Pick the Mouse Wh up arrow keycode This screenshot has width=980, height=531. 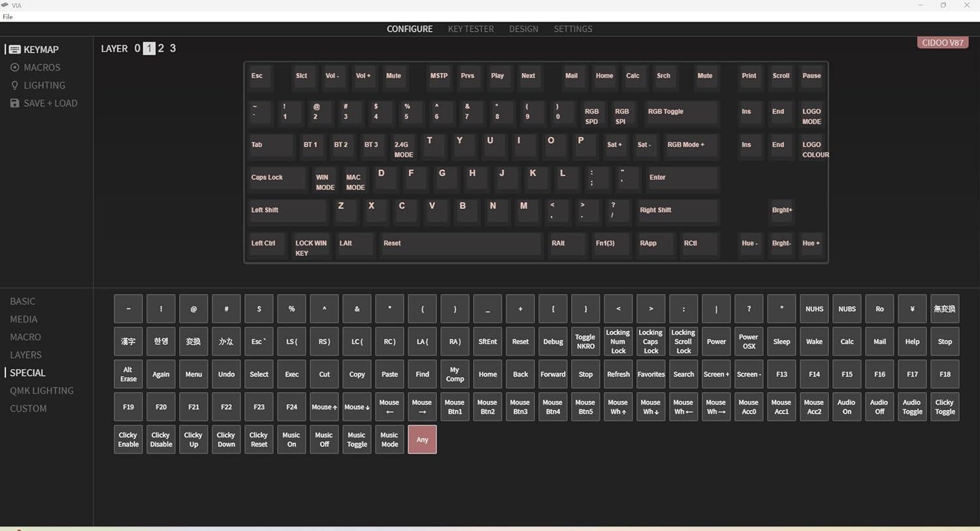pos(618,407)
